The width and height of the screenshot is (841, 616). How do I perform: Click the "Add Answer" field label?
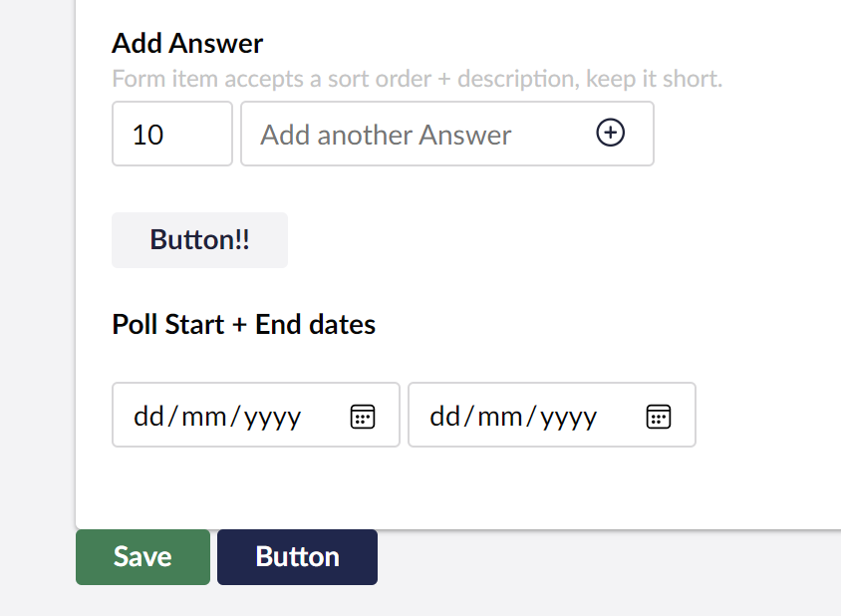tap(187, 43)
